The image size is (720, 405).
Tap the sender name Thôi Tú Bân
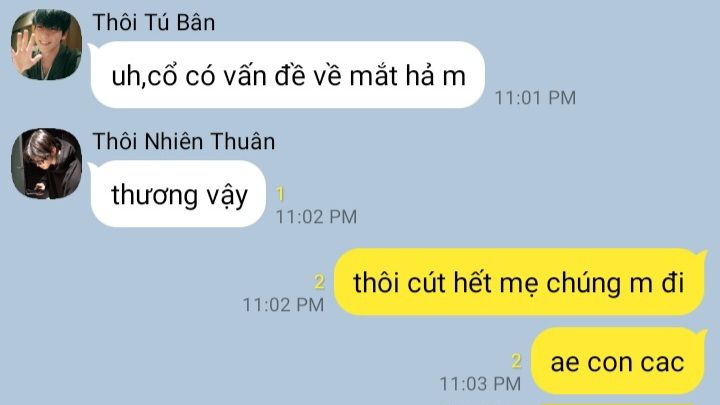point(153,22)
